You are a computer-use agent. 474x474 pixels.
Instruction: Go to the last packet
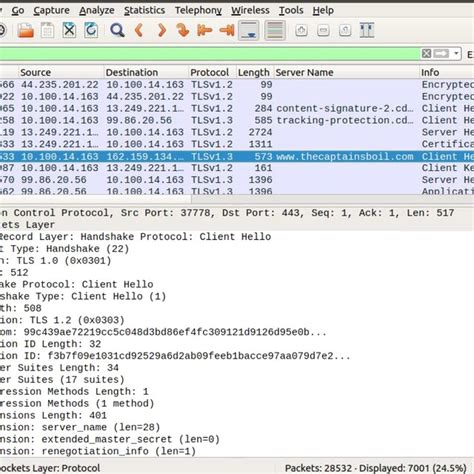tap(227, 30)
